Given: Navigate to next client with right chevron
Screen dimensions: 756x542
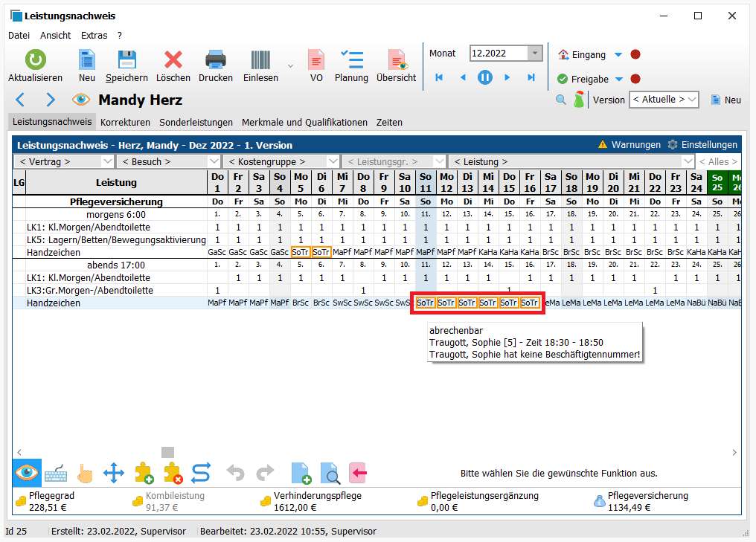Looking at the screenshot, I should [x=50, y=100].
